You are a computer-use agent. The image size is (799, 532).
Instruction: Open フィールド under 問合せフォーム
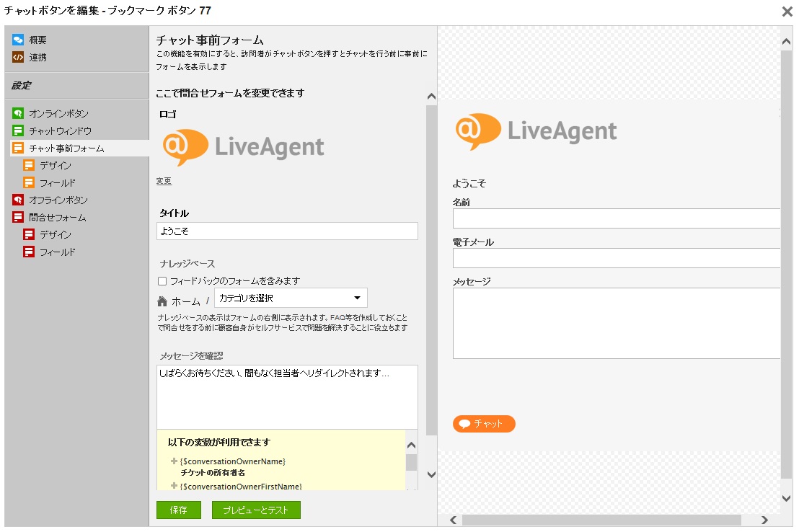(x=58, y=252)
